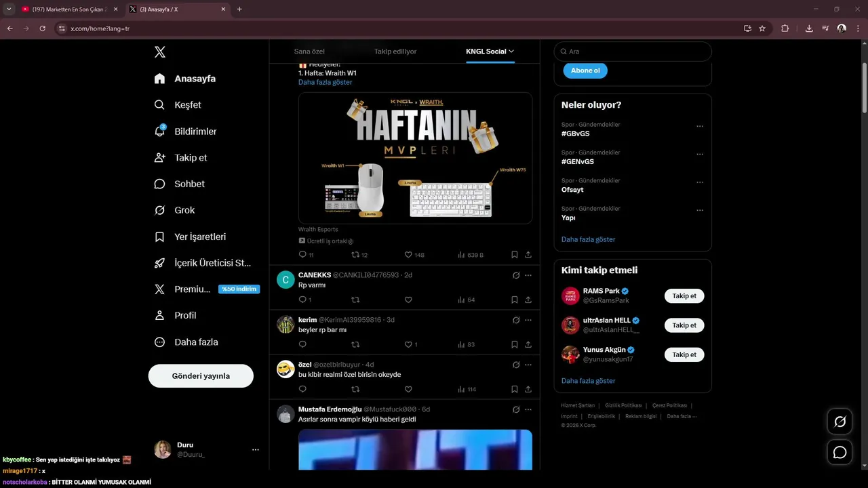
Task: Click Abone ol button
Action: [586, 70]
